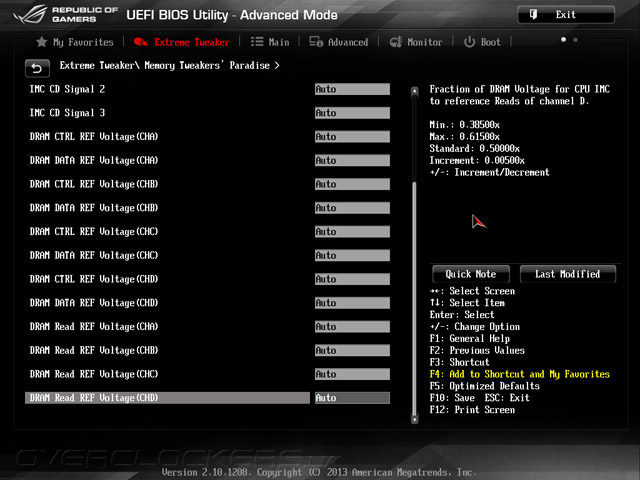Select the IMC CD Signal 2 label
640x480 pixels.
pyautogui.click(x=67, y=89)
